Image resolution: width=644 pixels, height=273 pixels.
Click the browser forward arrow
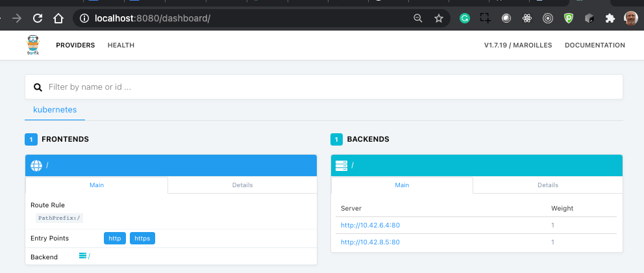17,18
